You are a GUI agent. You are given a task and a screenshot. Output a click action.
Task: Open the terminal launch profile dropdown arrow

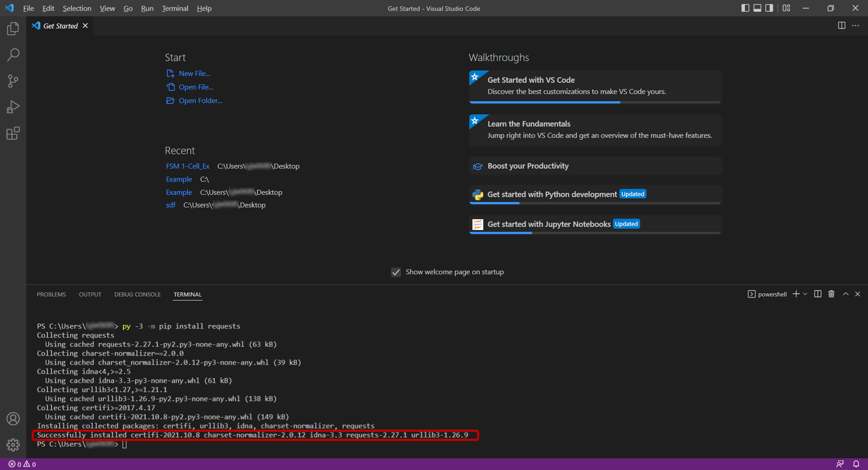pos(806,294)
